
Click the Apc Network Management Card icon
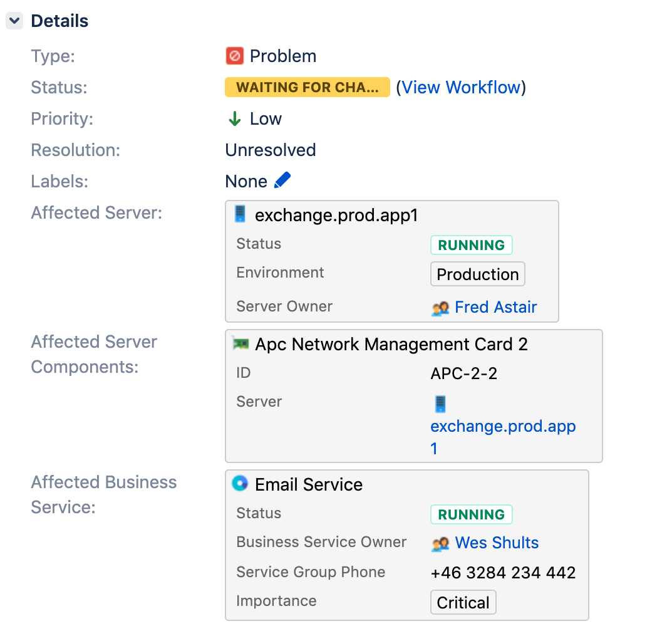click(240, 343)
